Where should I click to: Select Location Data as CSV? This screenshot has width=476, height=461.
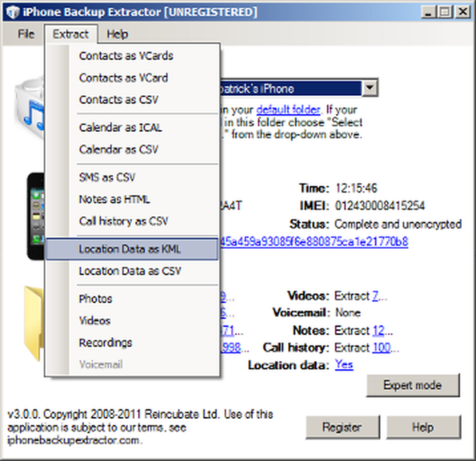(x=132, y=271)
